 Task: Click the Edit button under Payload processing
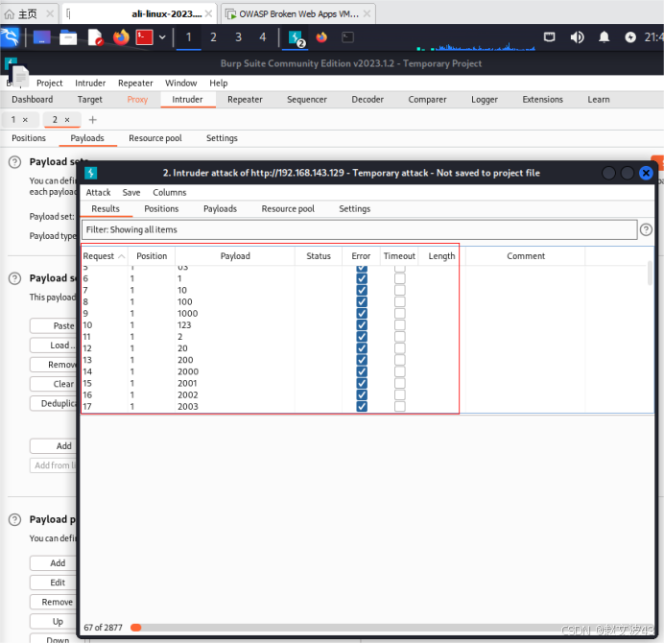point(58,583)
